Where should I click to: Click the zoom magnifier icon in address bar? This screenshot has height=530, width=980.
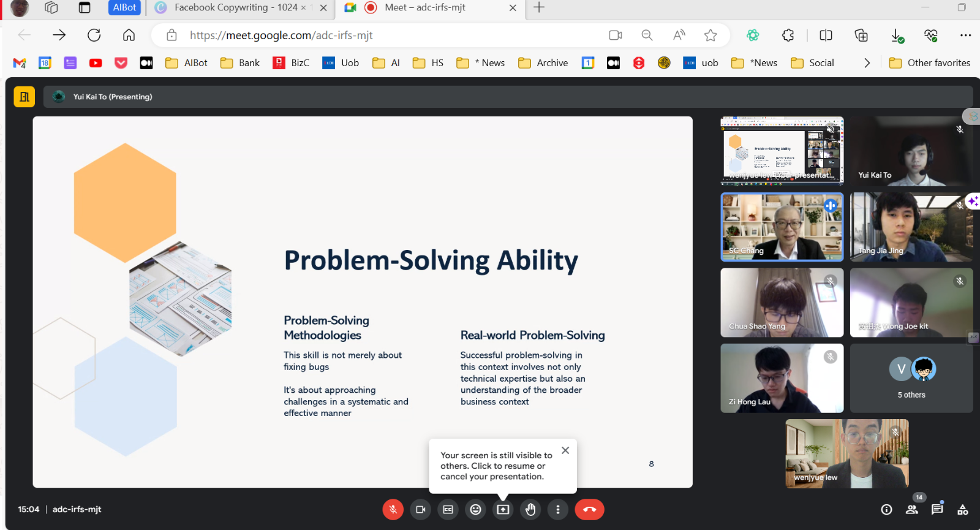pos(647,36)
